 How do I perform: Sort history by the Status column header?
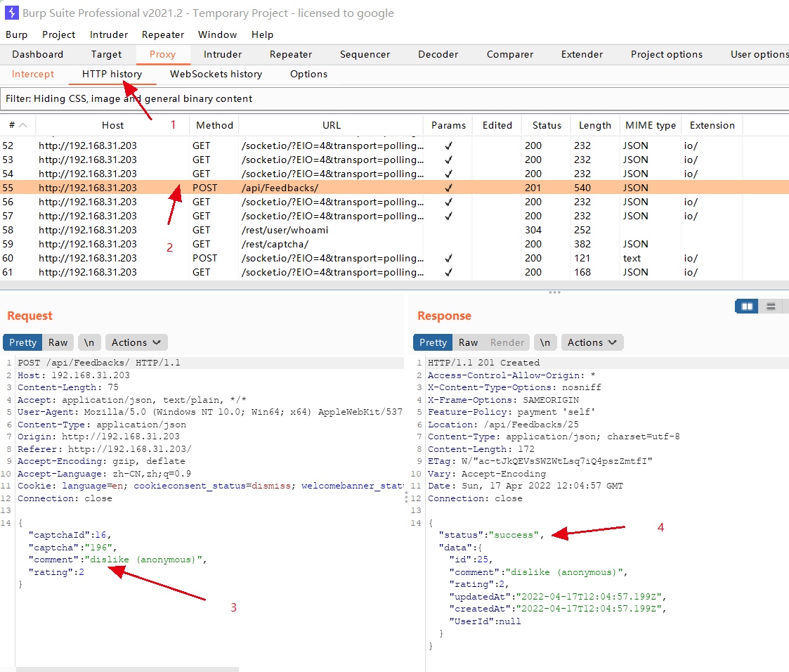545,125
